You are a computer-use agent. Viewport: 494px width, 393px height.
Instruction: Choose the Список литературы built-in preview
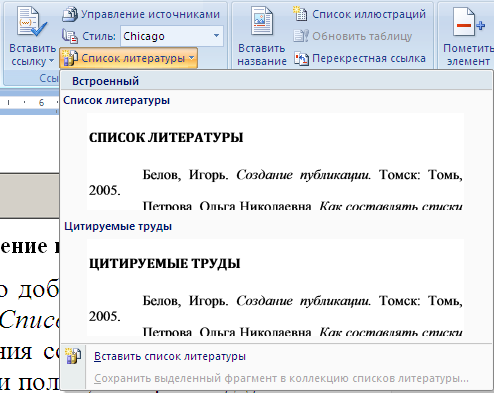click(x=275, y=161)
